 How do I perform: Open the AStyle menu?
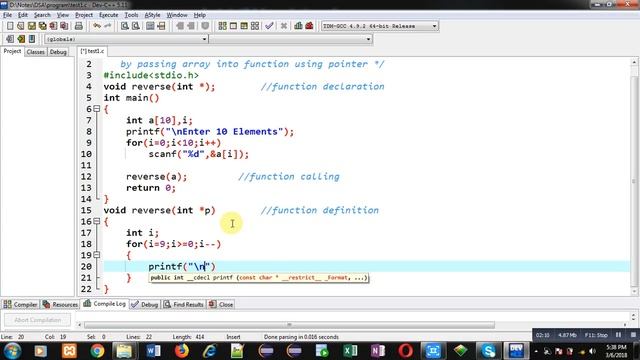point(152,15)
